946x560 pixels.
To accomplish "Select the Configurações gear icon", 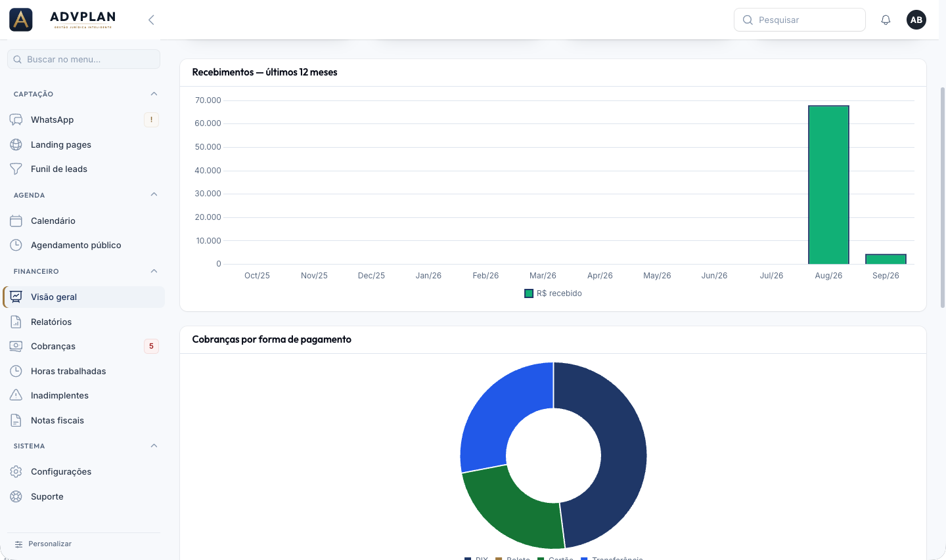I will coord(16,471).
